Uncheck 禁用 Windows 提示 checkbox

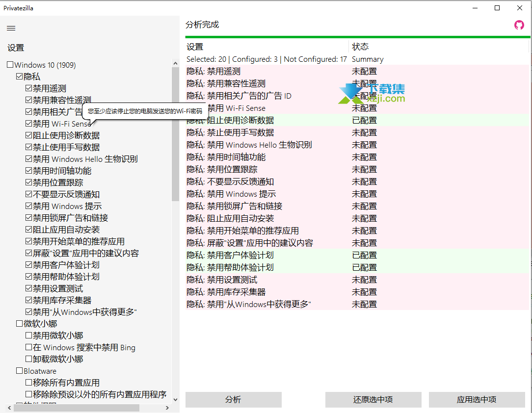29,206
